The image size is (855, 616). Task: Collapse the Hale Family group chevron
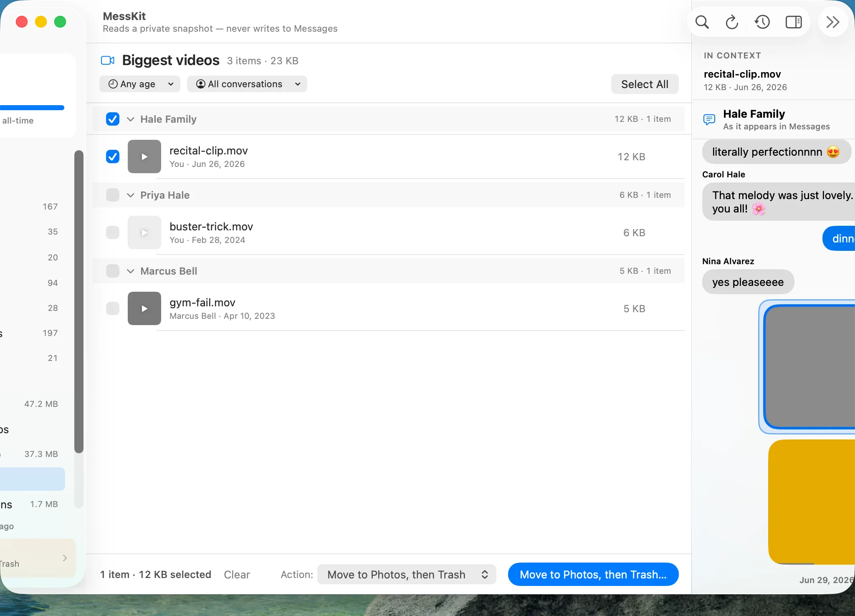[x=131, y=119]
